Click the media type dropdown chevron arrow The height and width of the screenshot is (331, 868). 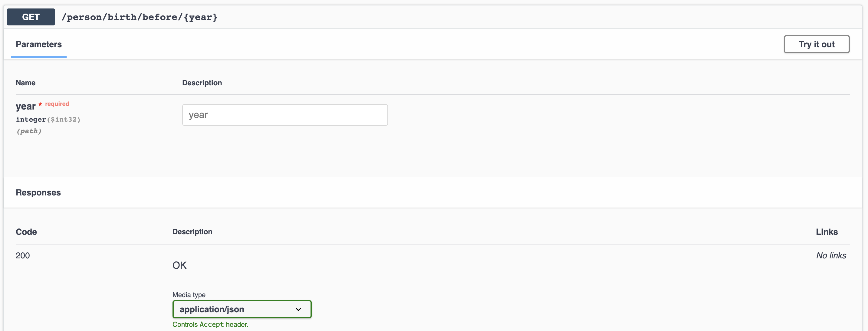coord(298,309)
